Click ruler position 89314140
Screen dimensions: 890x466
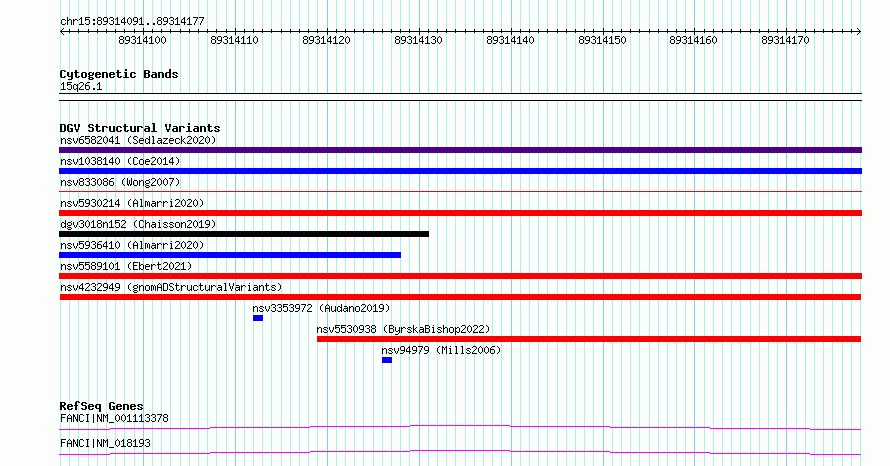[510, 40]
